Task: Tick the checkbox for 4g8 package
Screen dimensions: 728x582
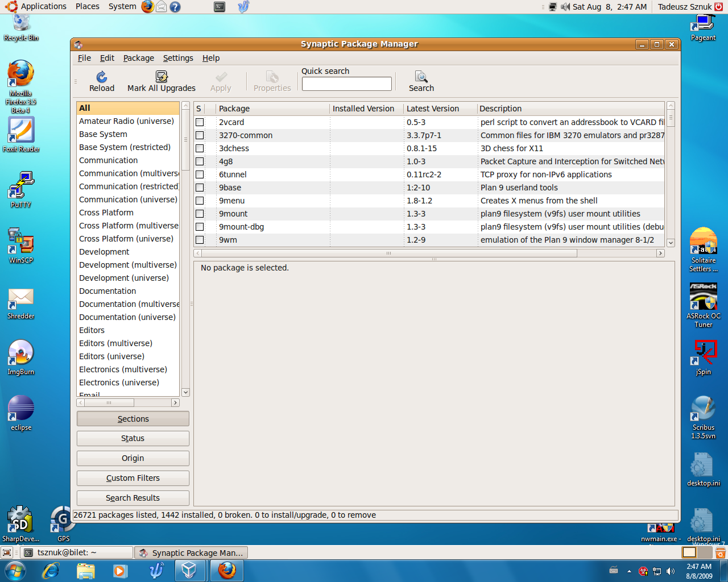Action: pos(200,161)
